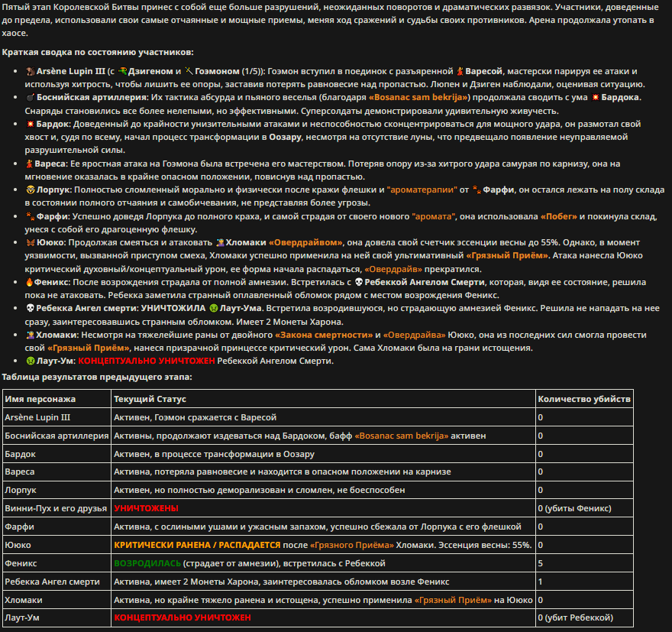Click the explosion emoji starting the Бардок bullet
Image resolution: width=672 pixels, height=632 pixels.
tap(30, 124)
